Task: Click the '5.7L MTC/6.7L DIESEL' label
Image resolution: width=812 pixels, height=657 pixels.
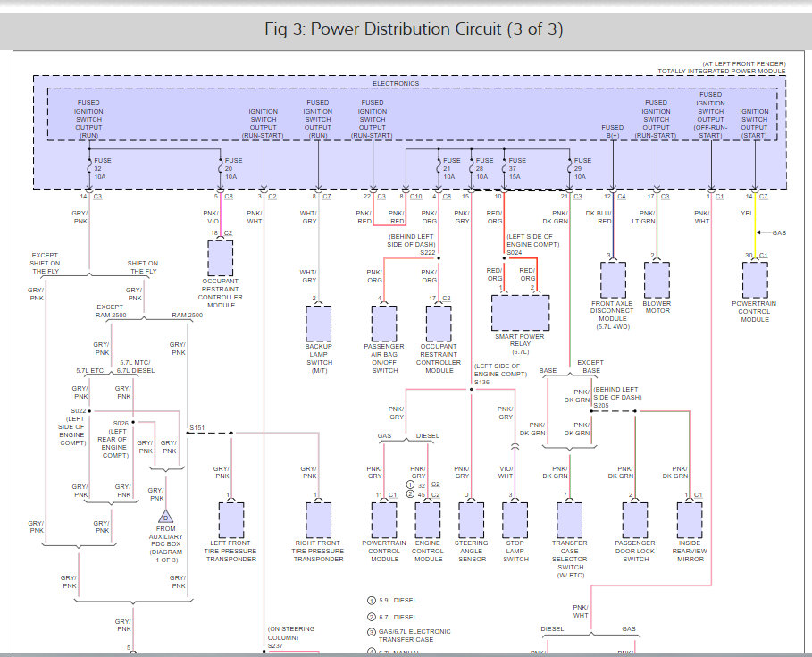Action: click(x=135, y=366)
